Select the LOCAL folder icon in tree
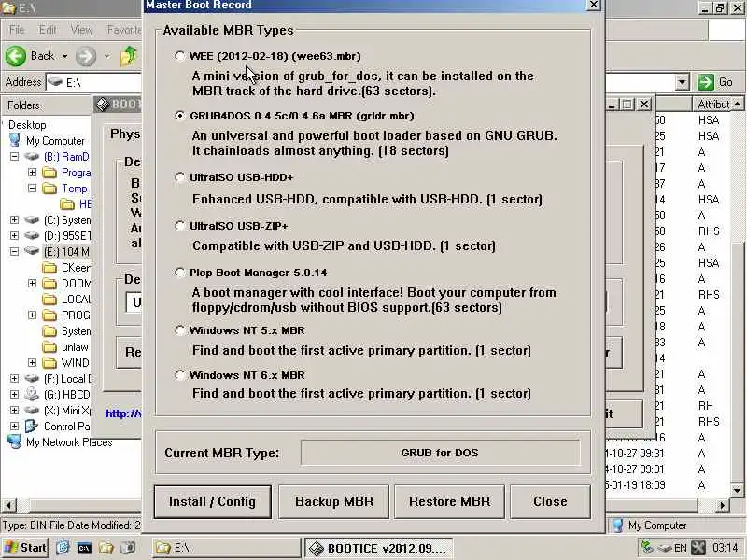Image resolution: width=747 pixels, height=560 pixels. (x=49, y=299)
